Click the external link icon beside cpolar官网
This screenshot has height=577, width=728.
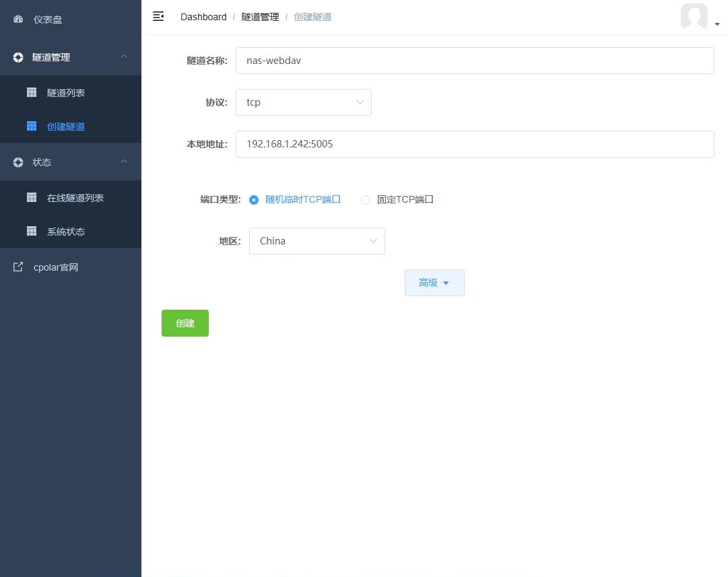click(18, 267)
